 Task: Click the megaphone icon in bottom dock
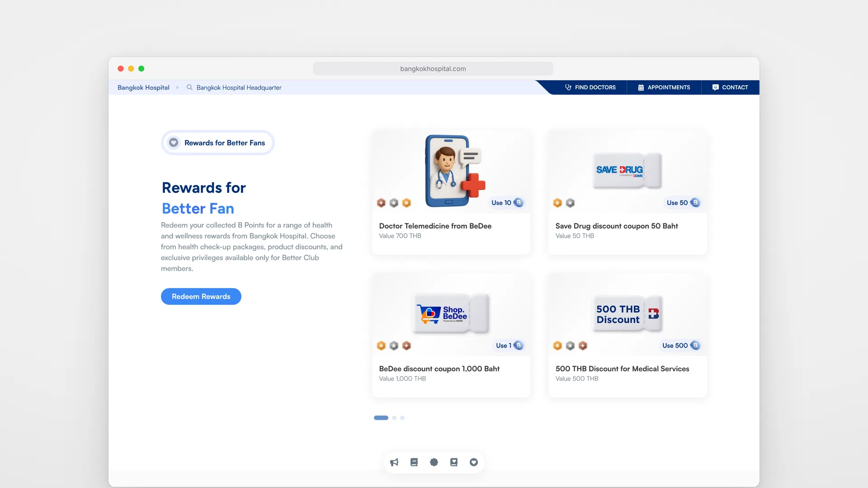pyautogui.click(x=394, y=462)
